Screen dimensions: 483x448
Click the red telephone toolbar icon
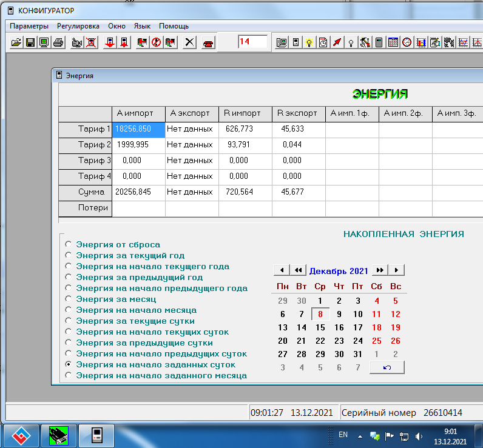(208, 42)
